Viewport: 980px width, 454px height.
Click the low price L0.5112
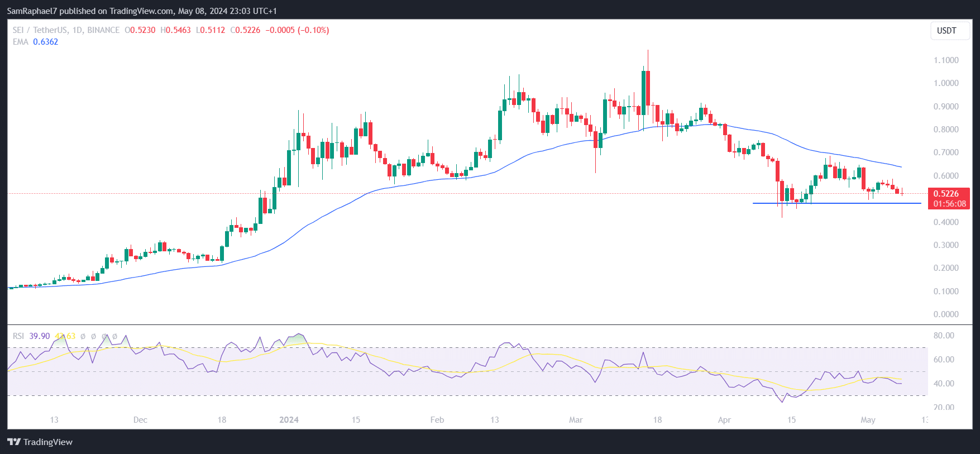pyautogui.click(x=211, y=30)
